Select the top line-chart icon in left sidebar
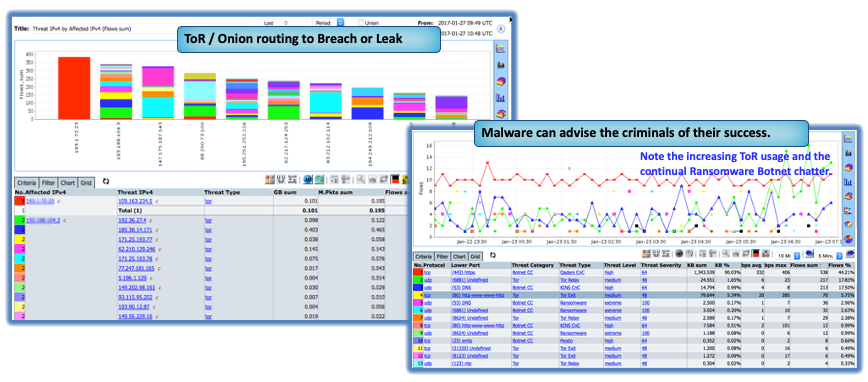 tap(501, 48)
